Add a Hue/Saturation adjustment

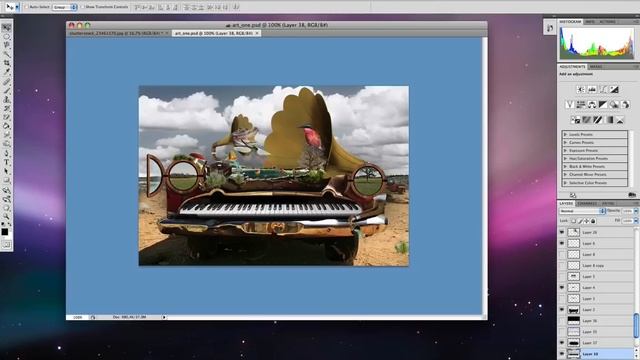click(x=580, y=105)
